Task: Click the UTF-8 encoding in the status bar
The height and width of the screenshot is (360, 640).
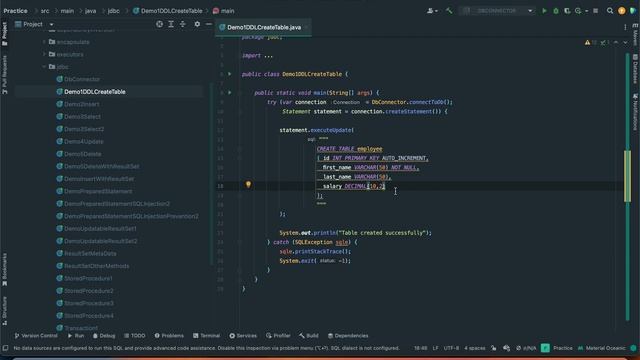Action: coord(451,348)
